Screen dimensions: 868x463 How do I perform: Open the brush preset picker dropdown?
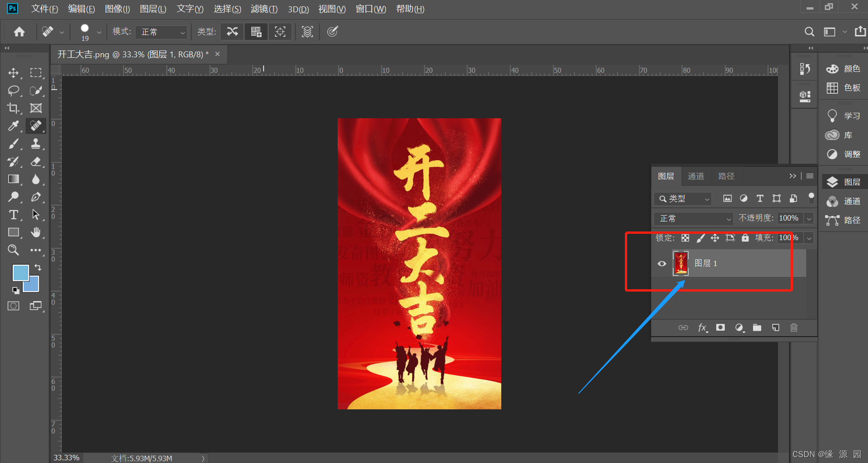click(99, 32)
